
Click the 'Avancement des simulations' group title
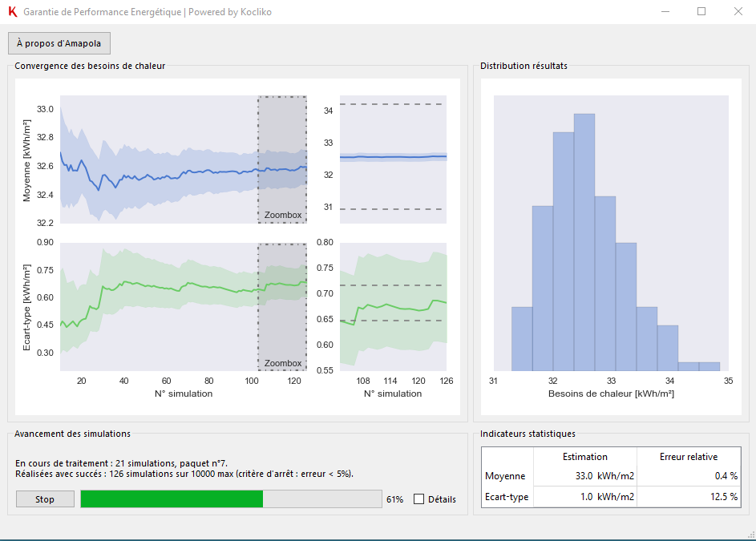pyautogui.click(x=72, y=434)
